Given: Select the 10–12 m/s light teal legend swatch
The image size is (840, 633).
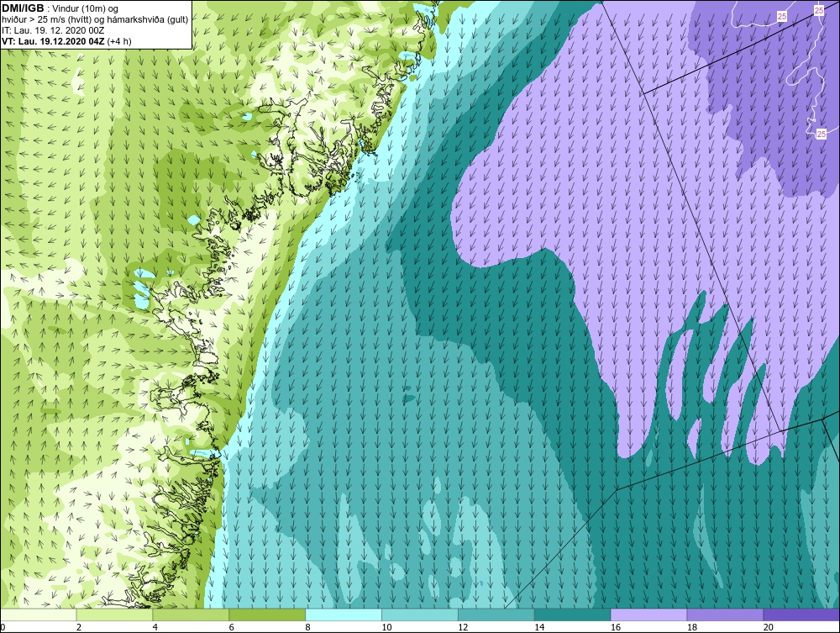Looking at the screenshot, I should 420,615.
